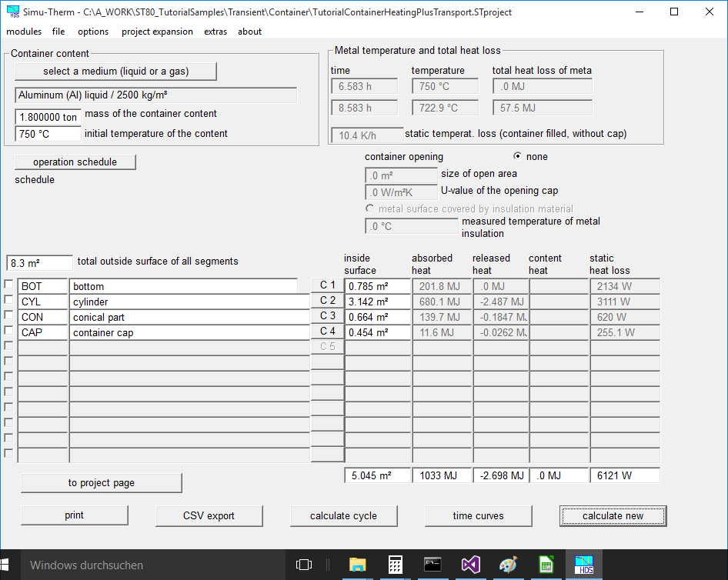This screenshot has width=728, height=580.
Task: Open the 'time curves' view
Action: tap(478, 515)
